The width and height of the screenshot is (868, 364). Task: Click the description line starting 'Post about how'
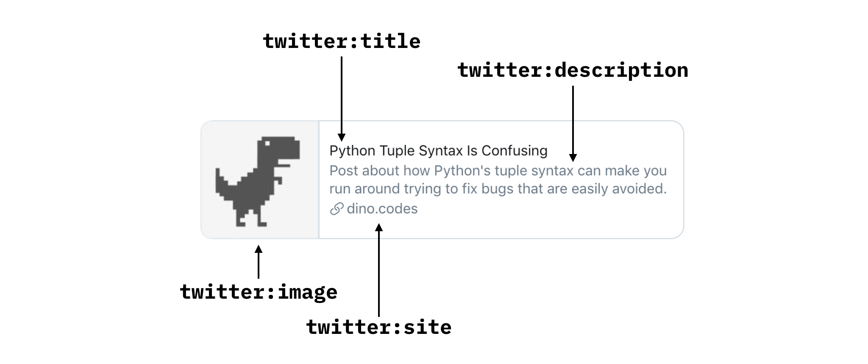[x=498, y=171]
